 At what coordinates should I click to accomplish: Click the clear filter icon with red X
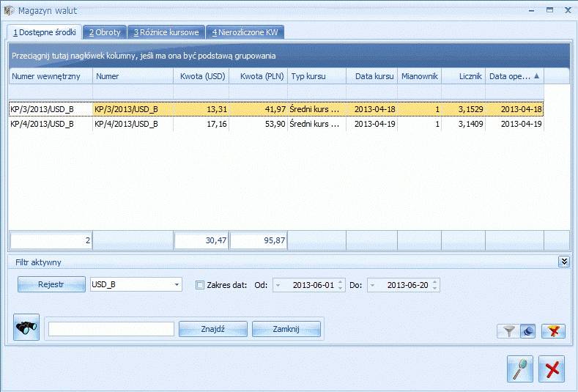pyautogui.click(x=553, y=331)
